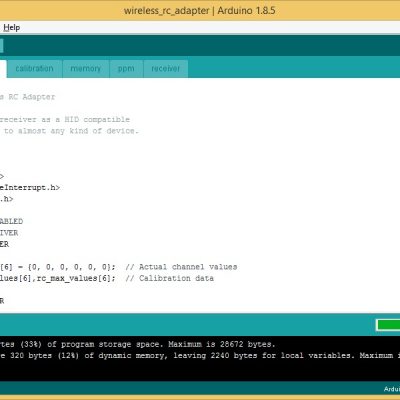Image resolution: width=400 pixels, height=400 pixels.
Task: Click the 'Maximum is 28672 bytes.' console text
Action: [x=222, y=344]
